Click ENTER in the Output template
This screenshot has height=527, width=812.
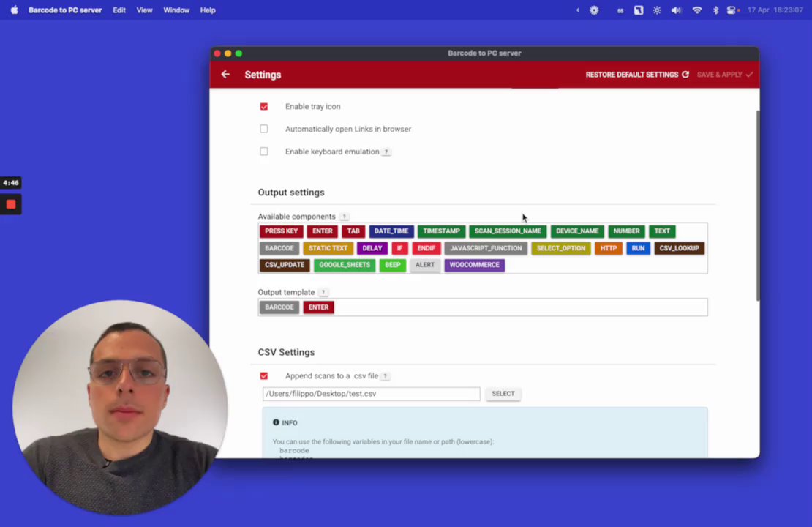pos(318,307)
